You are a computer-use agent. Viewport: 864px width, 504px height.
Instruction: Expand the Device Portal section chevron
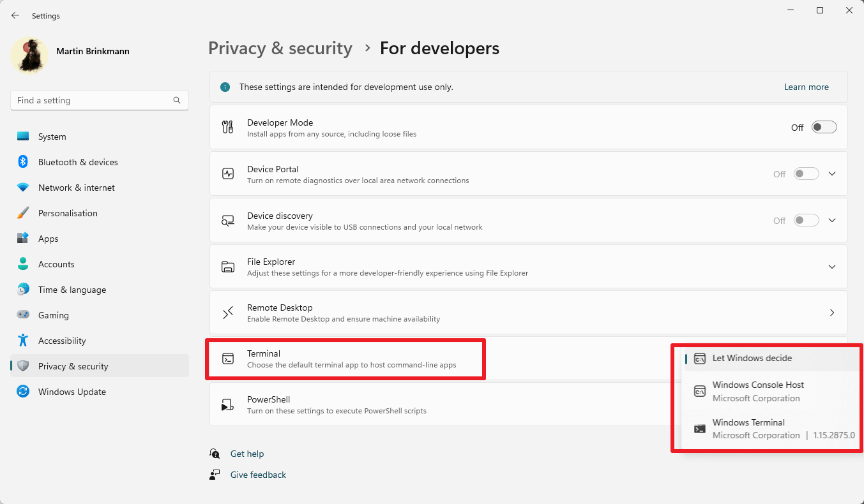coord(832,174)
